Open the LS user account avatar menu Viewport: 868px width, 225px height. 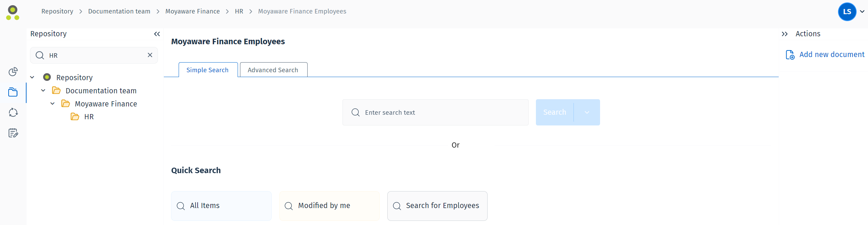[847, 11]
